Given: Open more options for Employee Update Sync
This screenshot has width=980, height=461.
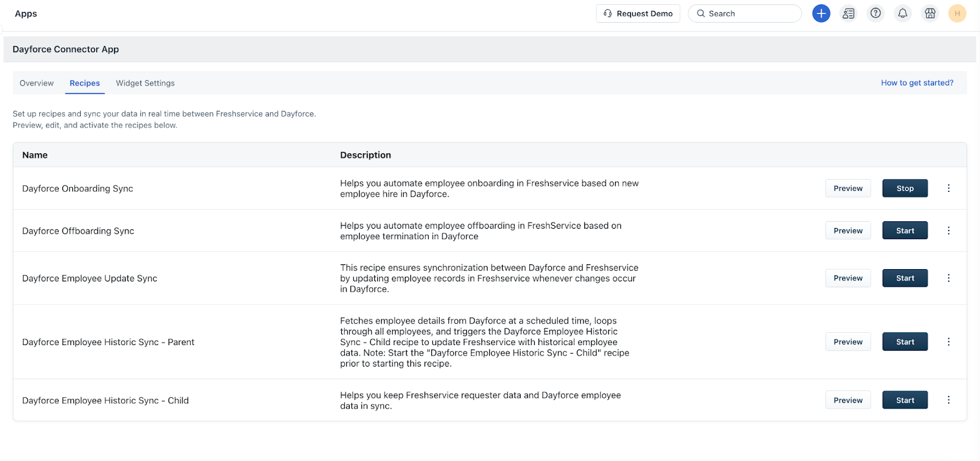Looking at the screenshot, I should pyautogui.click(x=948, y=278).
